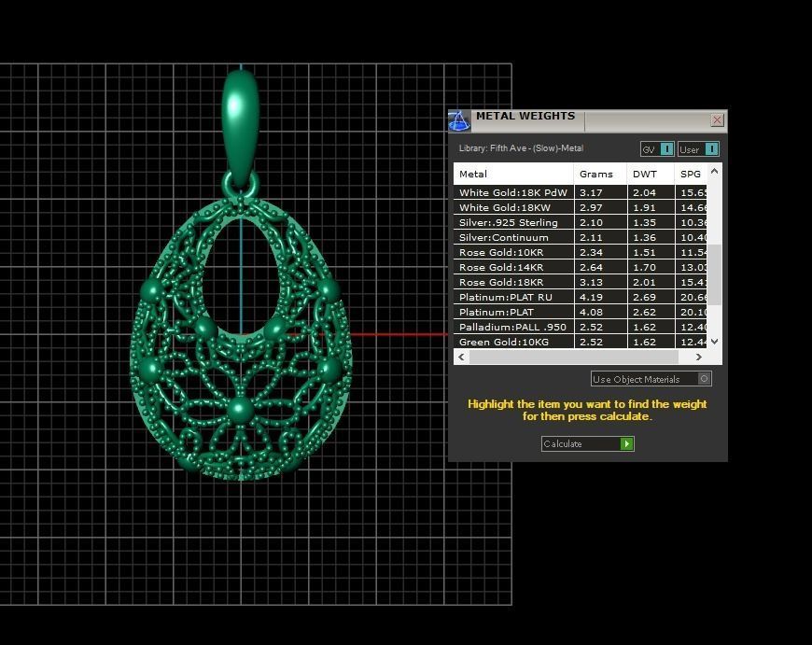The height and width of the screenshot is (645, 812).
Task: Click the 2.69 DWT value
Action: [644, 298]
